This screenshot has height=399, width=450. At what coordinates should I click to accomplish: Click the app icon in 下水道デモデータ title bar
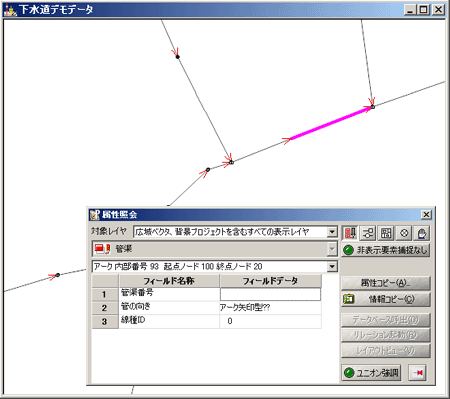point(10,10)
